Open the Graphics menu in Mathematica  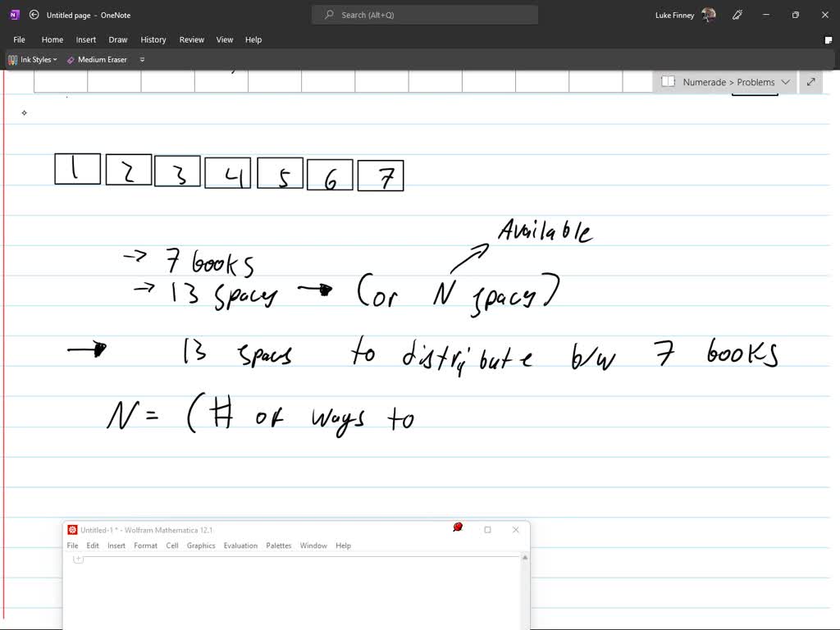[201, 546]
